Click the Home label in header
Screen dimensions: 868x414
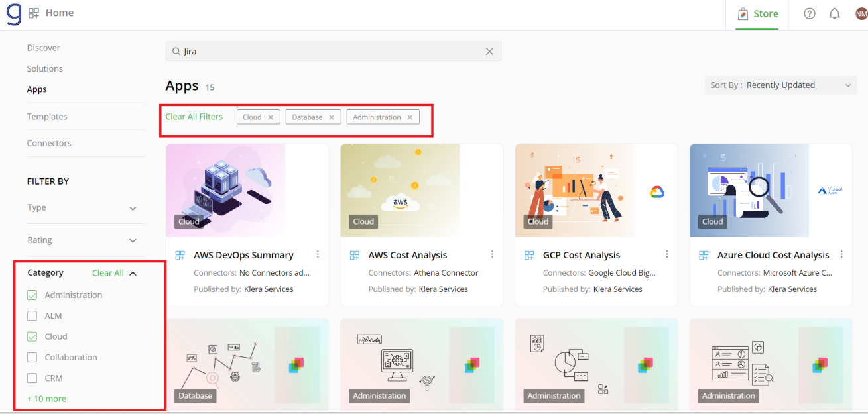click(60, 13)
